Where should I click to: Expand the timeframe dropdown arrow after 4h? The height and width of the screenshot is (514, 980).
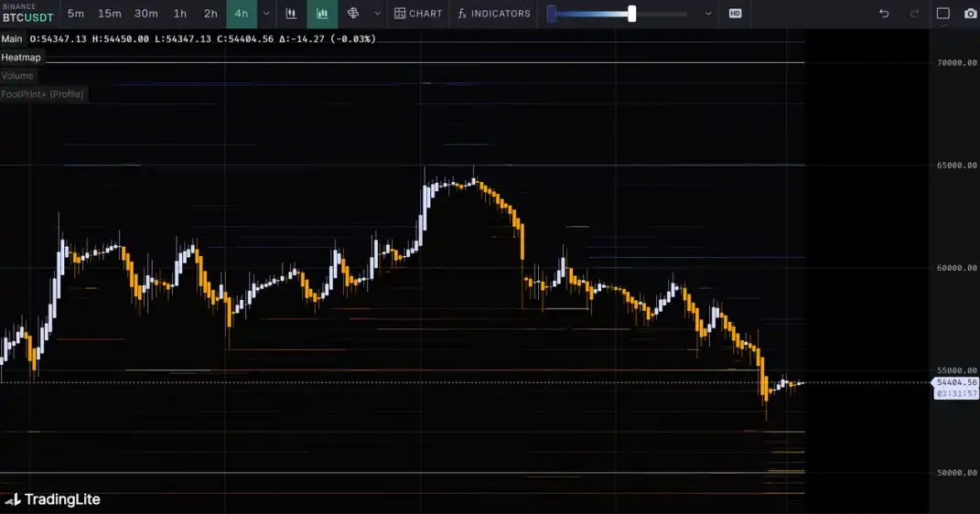[x=266, y=14]
